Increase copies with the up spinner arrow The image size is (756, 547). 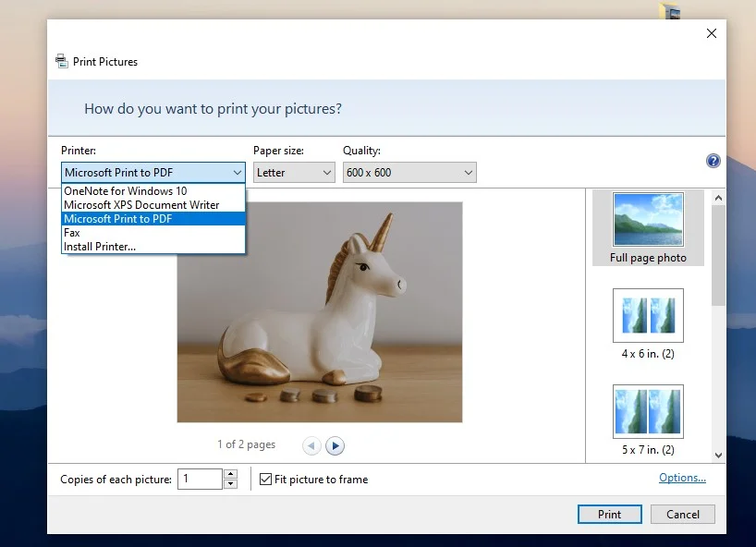[x=231, y=474]
